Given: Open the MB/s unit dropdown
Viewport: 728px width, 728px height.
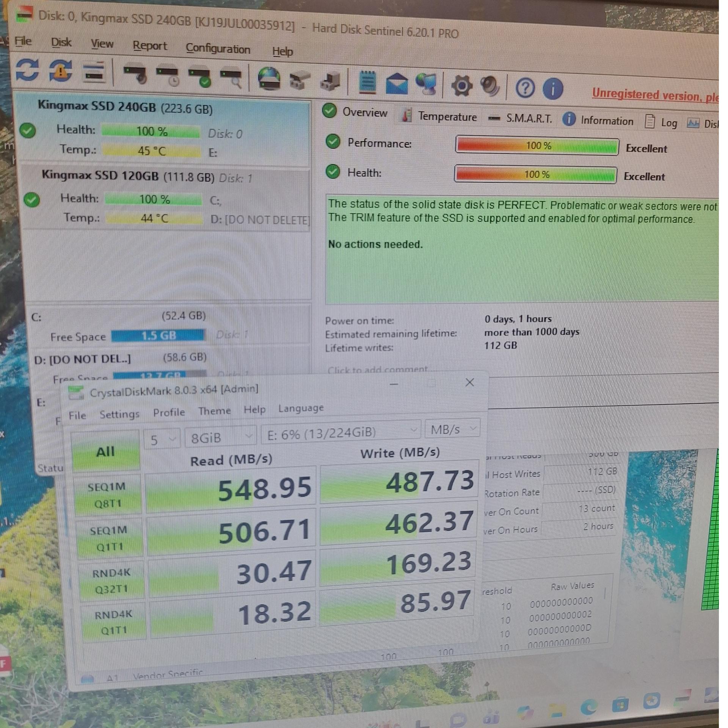Looking at the screenshot, I should point(453,429).
